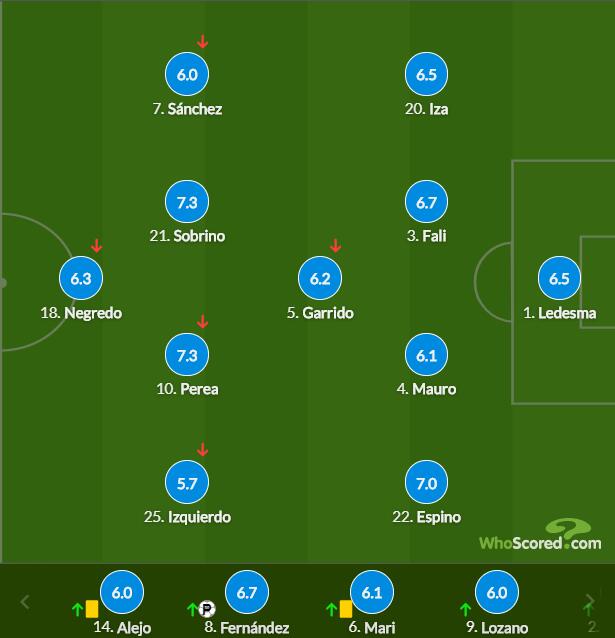This screenshot has height=638, width=615.
Task: Select Sobrino's 7.3 rating circle
Action: click(x=187, y=203)
